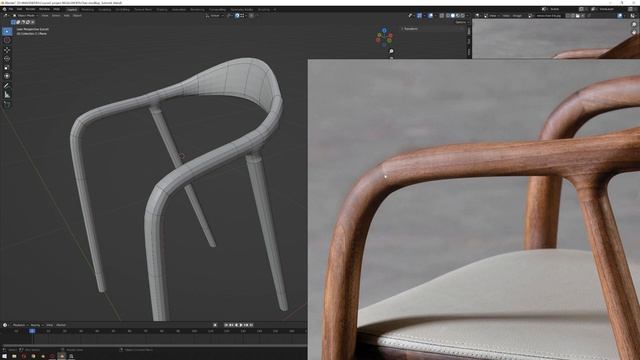
Task: Switch to solid shading mode
Action: pyautogui.click(x=453, y=16)
